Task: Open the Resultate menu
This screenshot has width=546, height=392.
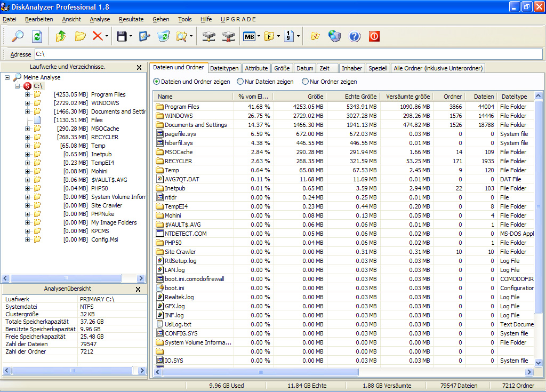Action: click(x=131, y=19)
